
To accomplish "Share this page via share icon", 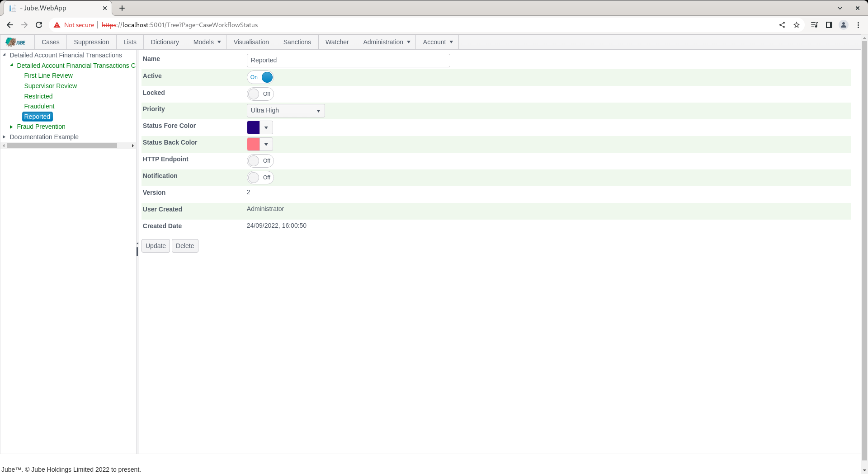I will [x=782, y=25].
